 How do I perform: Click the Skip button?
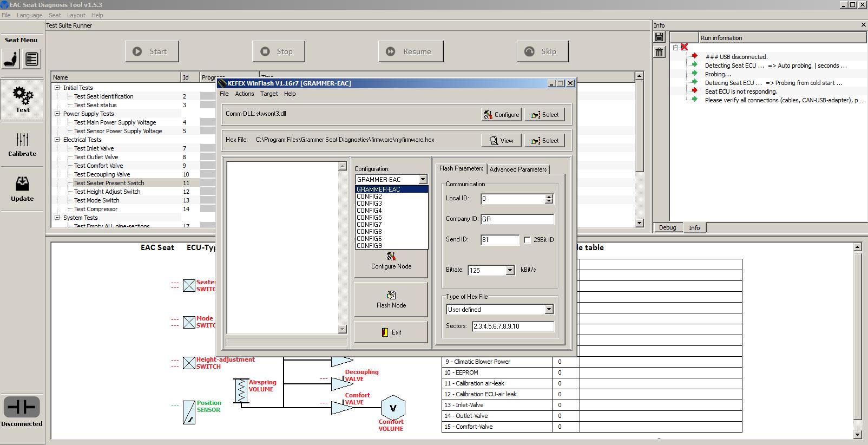543,51
